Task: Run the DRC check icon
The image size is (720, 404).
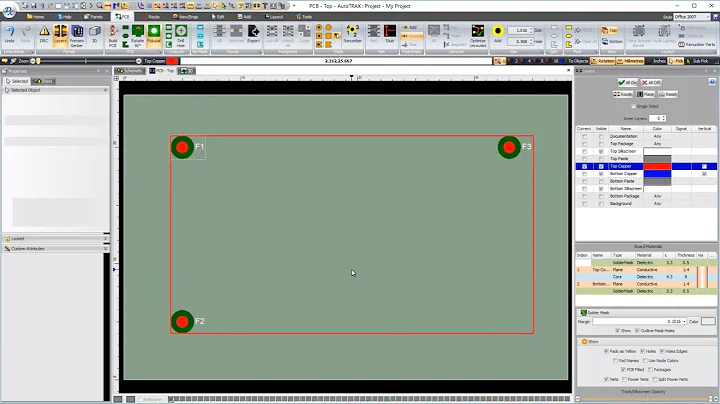Action: (44, 34)
